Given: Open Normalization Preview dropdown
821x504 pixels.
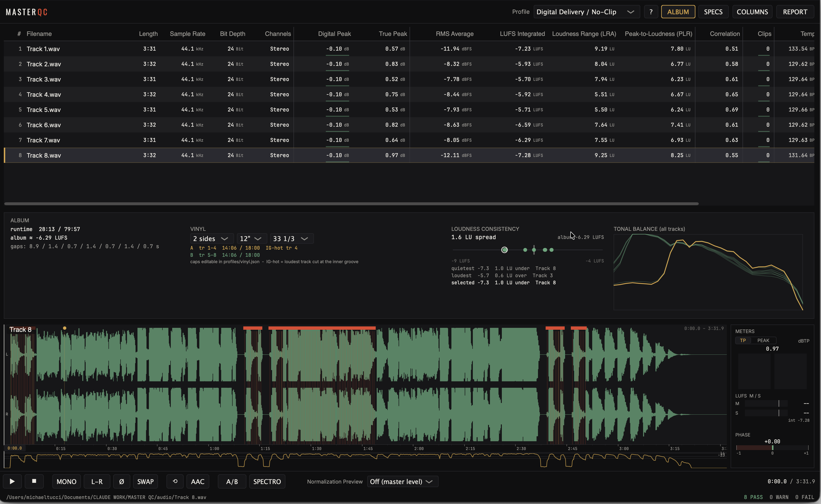Looking at the screenshot, I should pos(402,481).
